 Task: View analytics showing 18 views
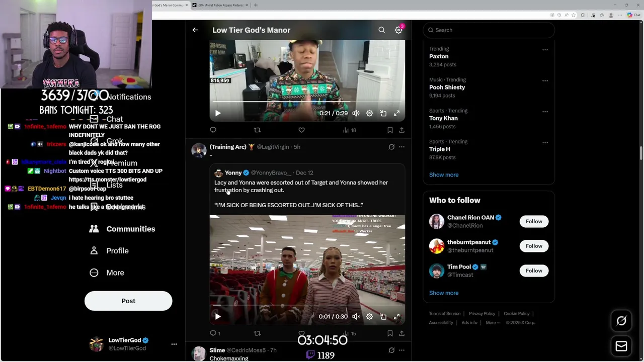pyautogui.click(x=349, y=130)
